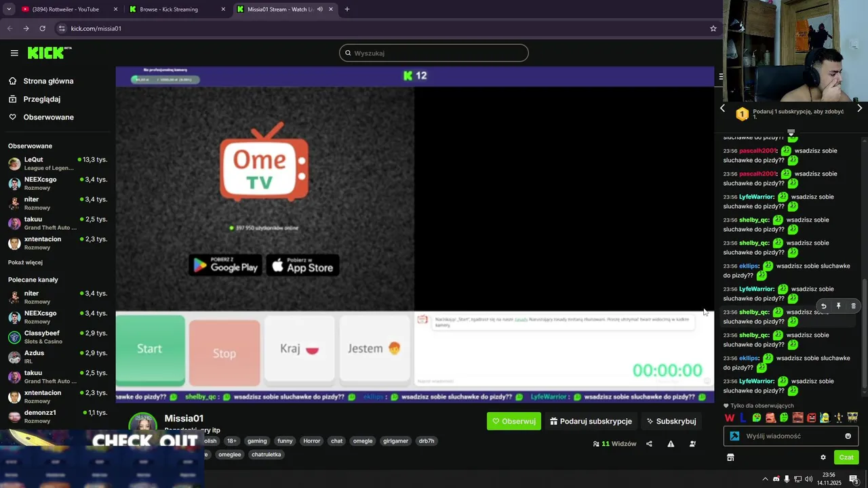Select the 18+ tag
Viewport: 868px width, 488px height.
pyautogui.click(x=232, y=441)
